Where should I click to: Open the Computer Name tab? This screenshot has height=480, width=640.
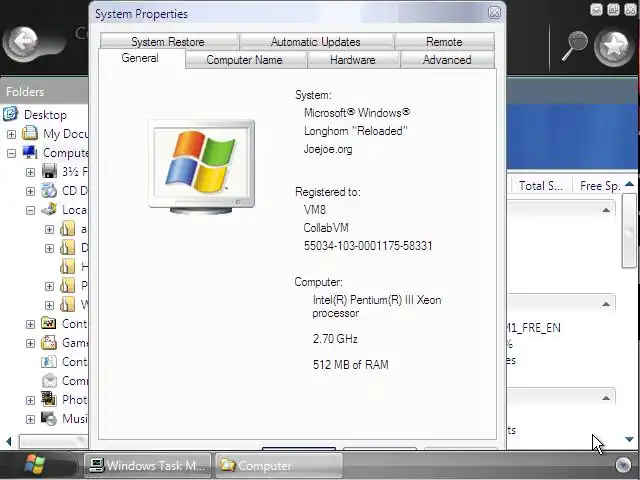[x=245, y=60]
